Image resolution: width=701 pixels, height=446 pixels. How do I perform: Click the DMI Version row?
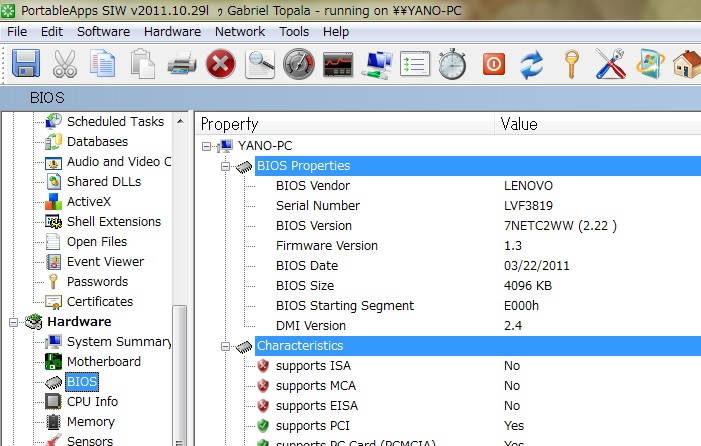[478, 326]
